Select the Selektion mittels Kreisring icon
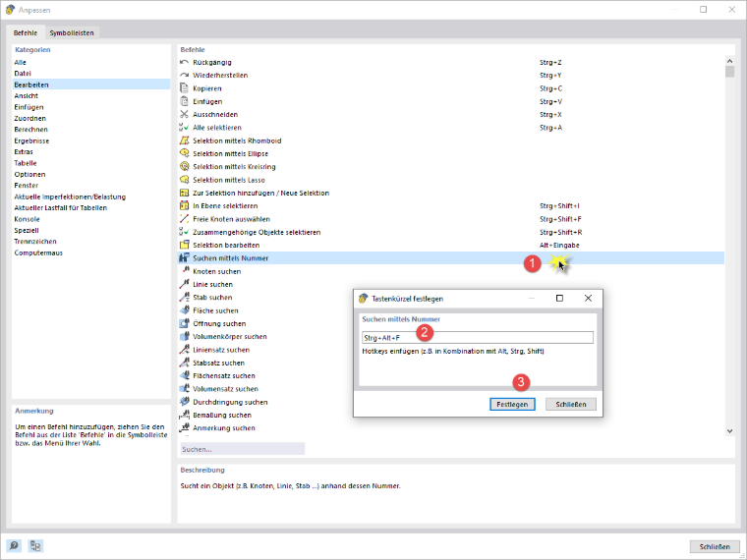 (185, 167)
